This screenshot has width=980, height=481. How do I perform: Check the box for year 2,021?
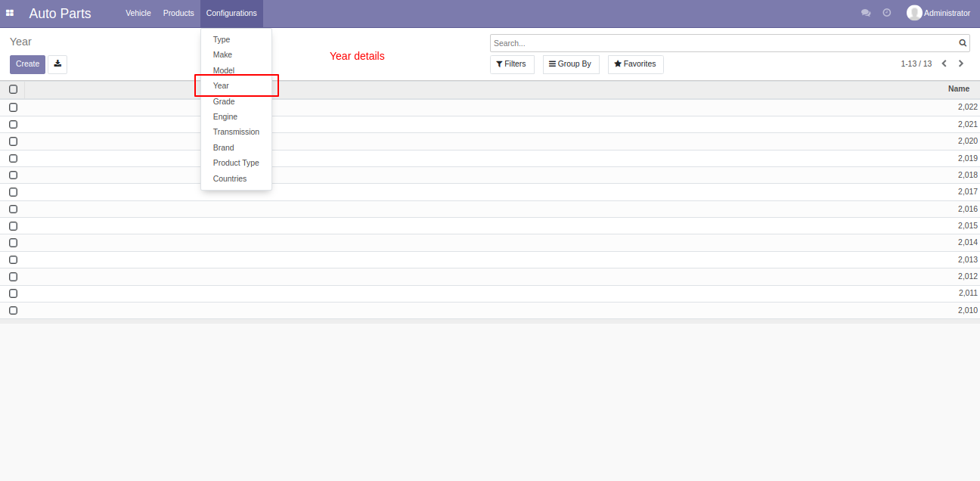pyautogui.click(x=13, y=124)
